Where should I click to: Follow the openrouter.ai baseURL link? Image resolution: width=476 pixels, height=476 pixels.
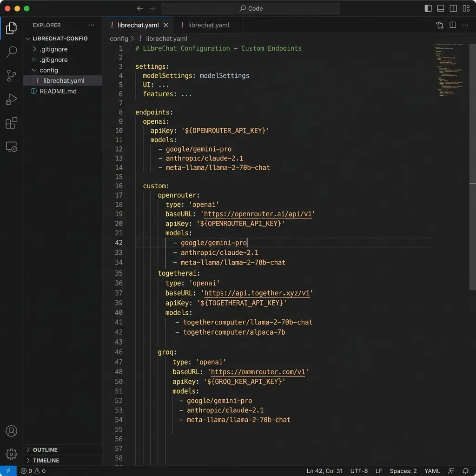[258, 214]
